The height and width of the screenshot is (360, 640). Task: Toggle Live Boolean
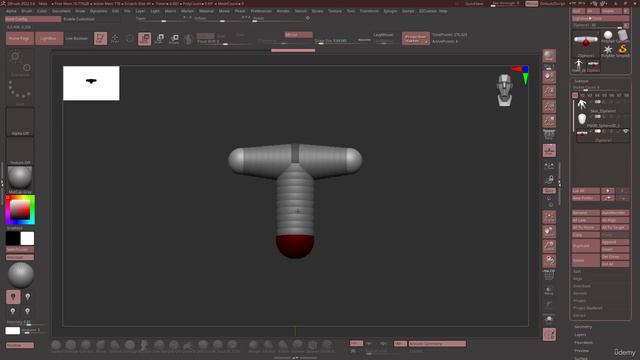pyautogui.click(x=77, y=38)
